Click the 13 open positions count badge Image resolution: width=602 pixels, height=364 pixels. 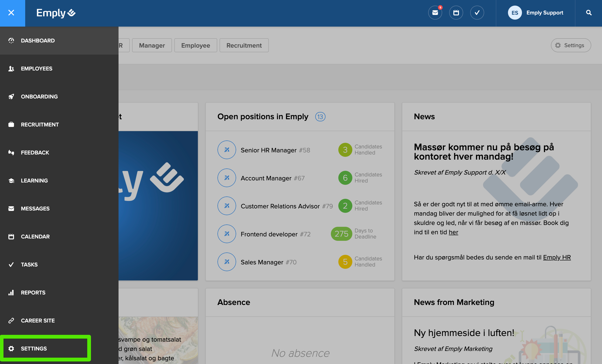coord(320,117)
